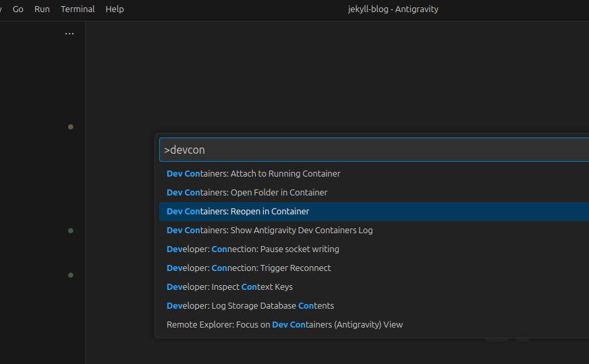Focus on Dev Containers (Antigravity) View entry
This screenshot has width=589, height=364.
pos(285,325)
